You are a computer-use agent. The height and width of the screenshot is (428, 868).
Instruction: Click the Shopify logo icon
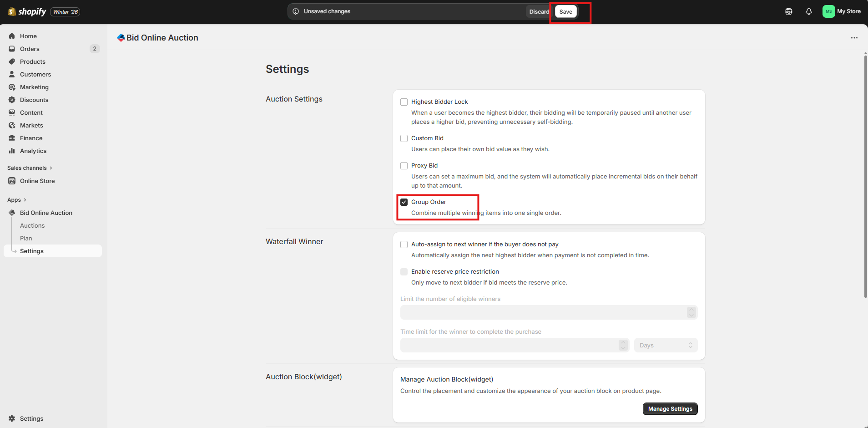pos(12,11)
